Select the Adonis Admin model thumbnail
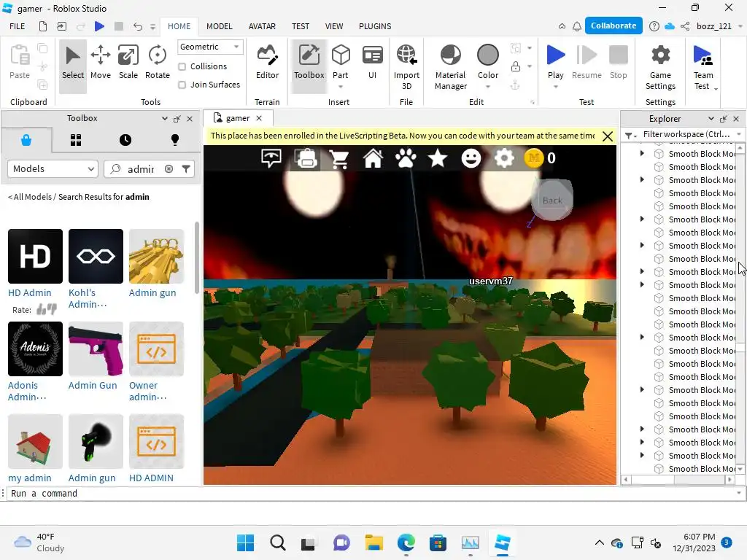This screenshot has width=747, height=560. point(35,349)
